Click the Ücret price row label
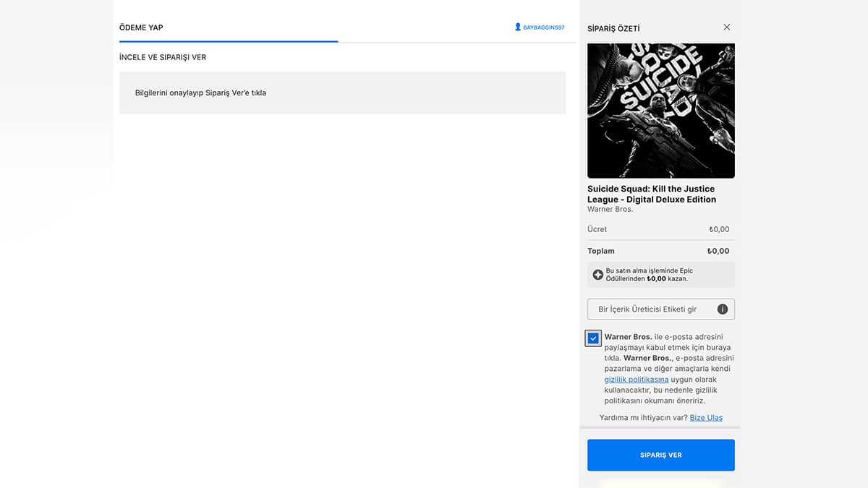This screenshot has width=868, height=488. tap(597, 229)
